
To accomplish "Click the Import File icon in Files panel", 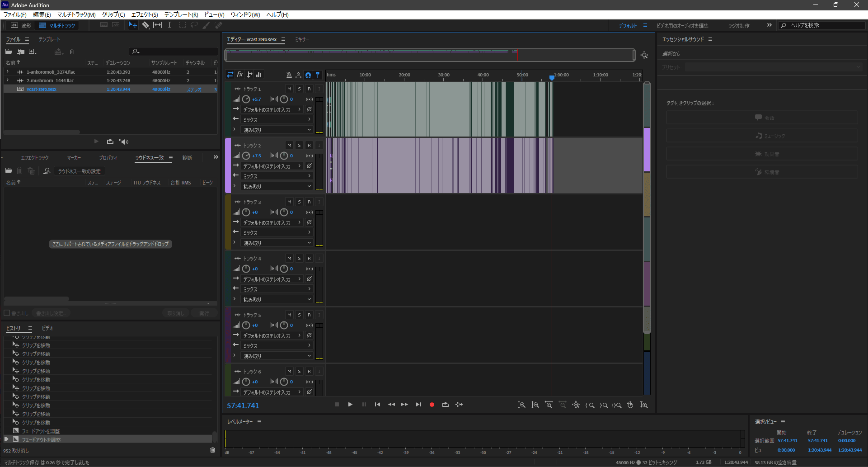I will pyautogui.click(x=21, y=52).
